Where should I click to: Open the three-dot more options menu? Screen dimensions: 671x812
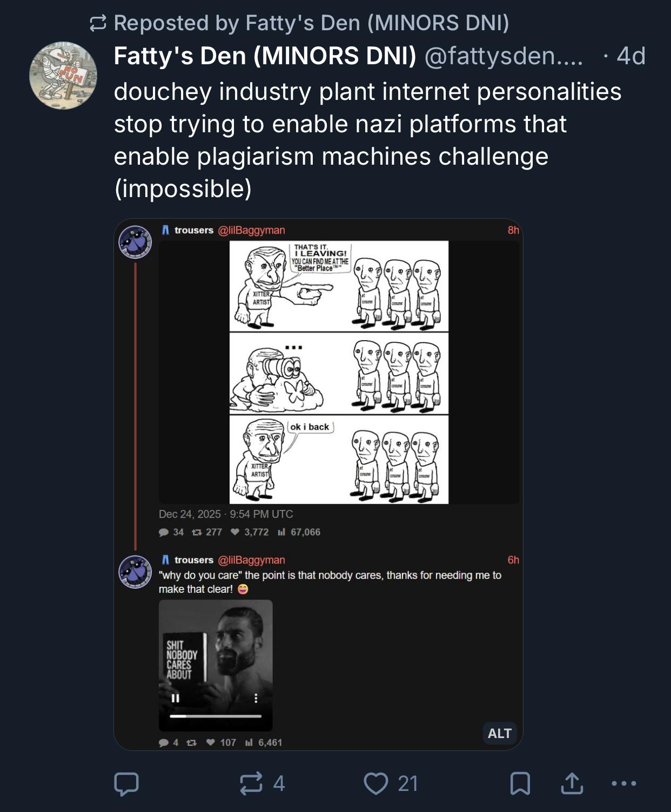coord(624,783)
